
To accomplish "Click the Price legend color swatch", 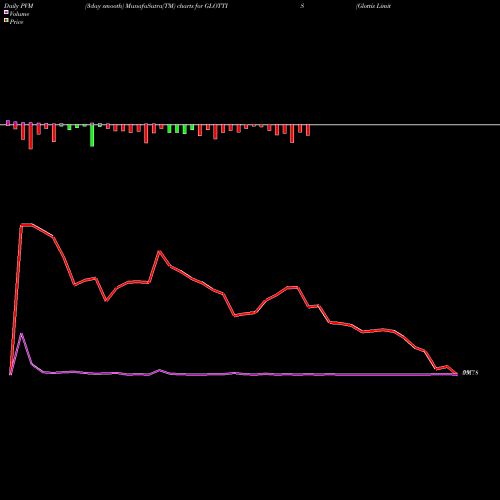I will coord(6,21).
